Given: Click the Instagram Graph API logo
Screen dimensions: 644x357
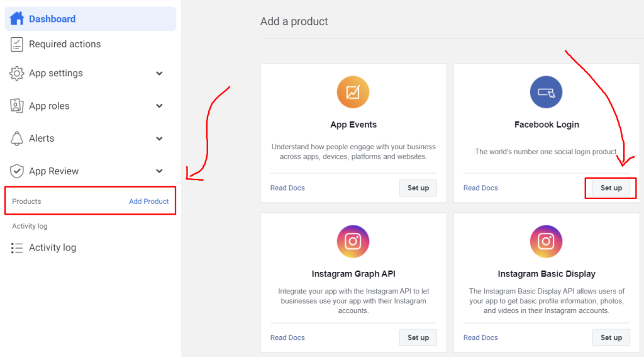Looking at the screenshot, I should coord(353,241).
